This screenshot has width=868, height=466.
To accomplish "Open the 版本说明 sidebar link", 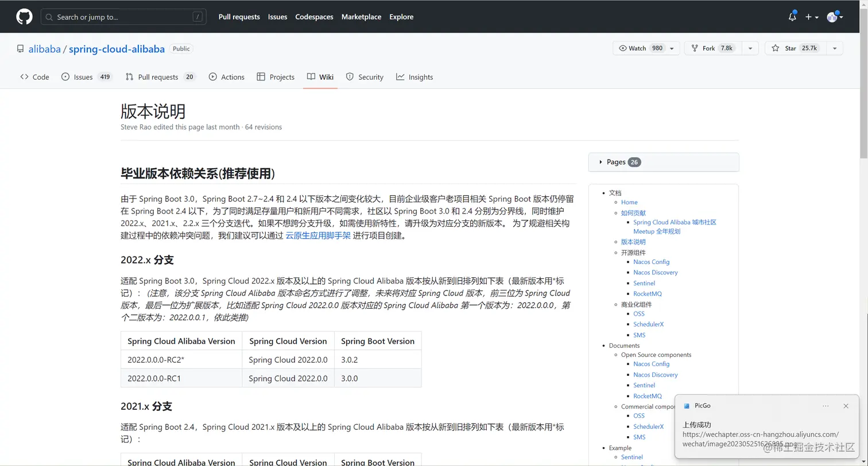I will [x=633, y=242].
